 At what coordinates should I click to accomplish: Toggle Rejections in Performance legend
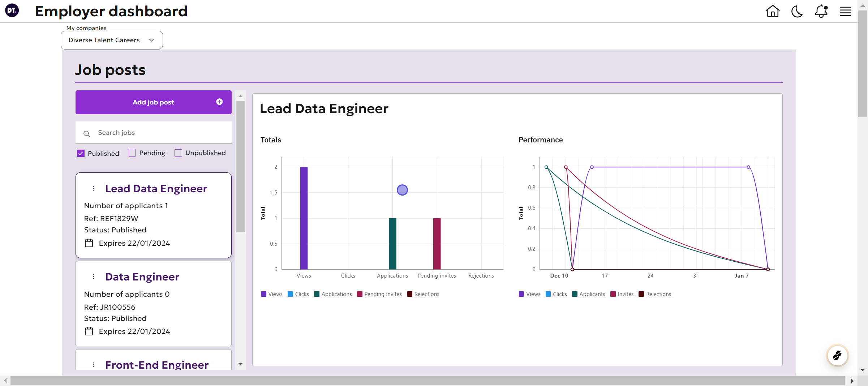tap(655, 294)
